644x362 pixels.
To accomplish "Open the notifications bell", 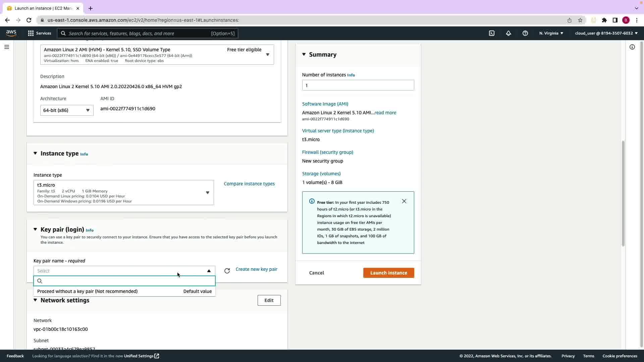I will pos(508,33).
